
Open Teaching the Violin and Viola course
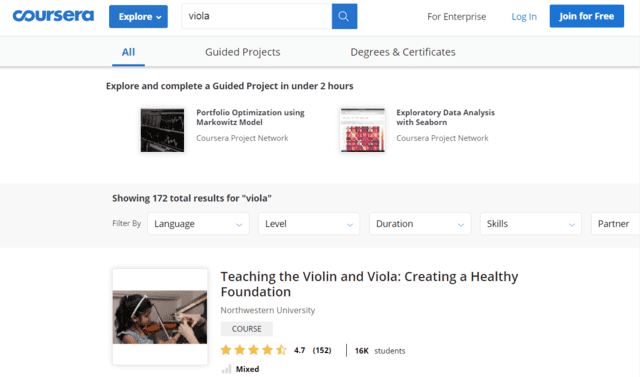(x=369, y=284)
